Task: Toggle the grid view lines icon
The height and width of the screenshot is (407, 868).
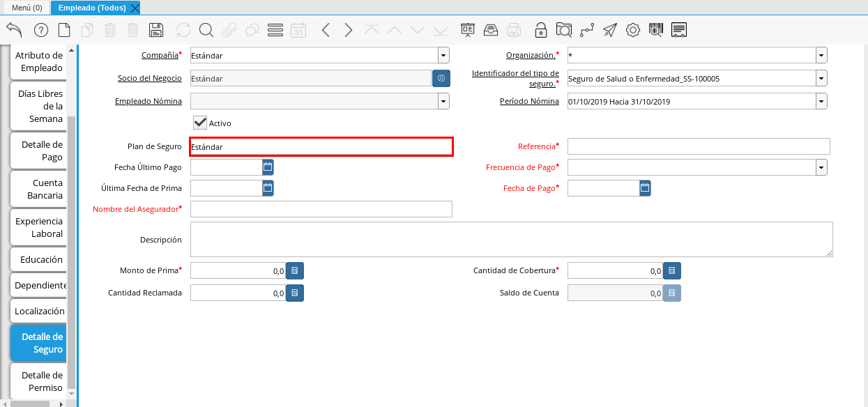Action: 275,30
